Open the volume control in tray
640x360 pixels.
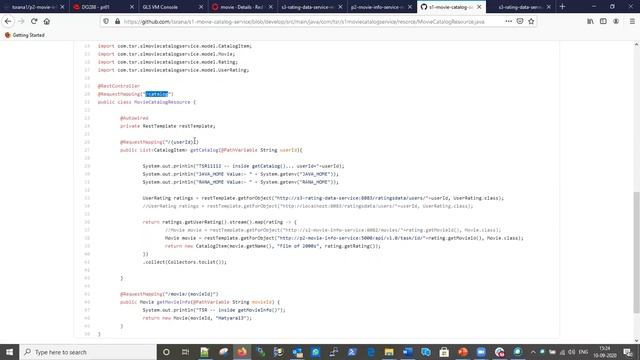(x=571, y=352)
